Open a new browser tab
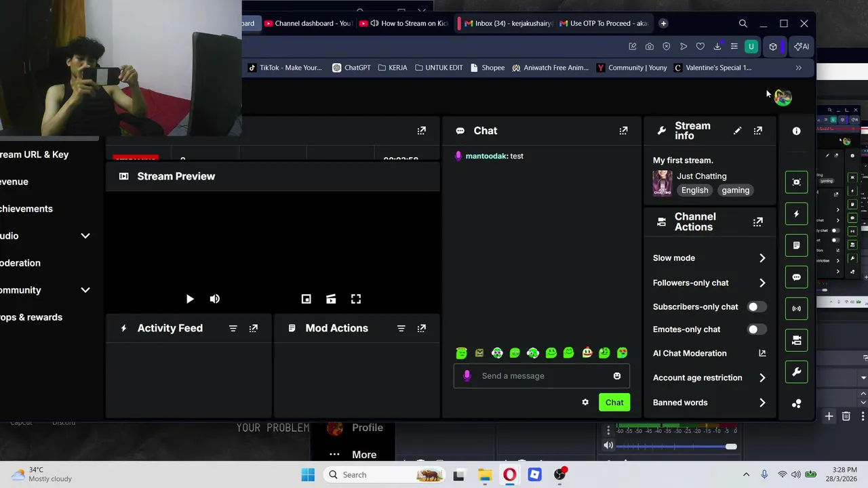868x488 pixels. pos(663,23)
